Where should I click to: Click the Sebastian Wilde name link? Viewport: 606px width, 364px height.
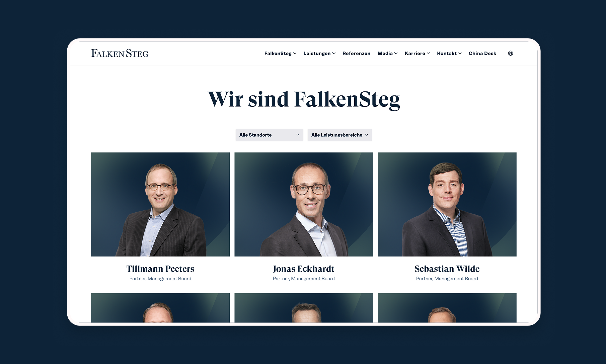point(447,269)
